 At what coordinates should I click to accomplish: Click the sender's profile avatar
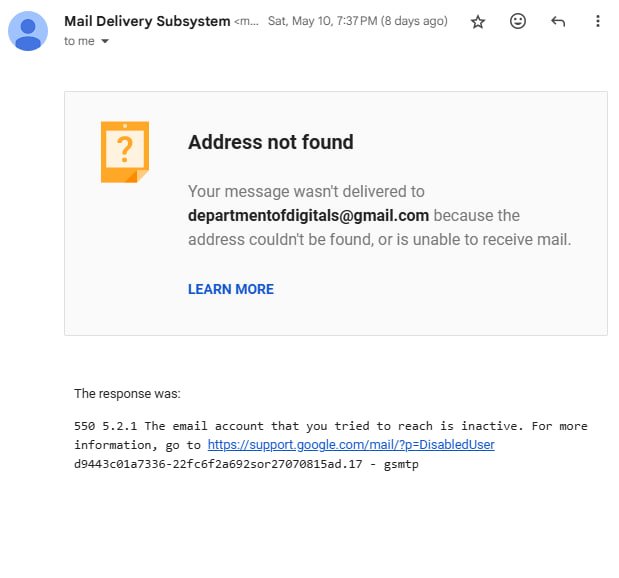click(x=27, y=31)
